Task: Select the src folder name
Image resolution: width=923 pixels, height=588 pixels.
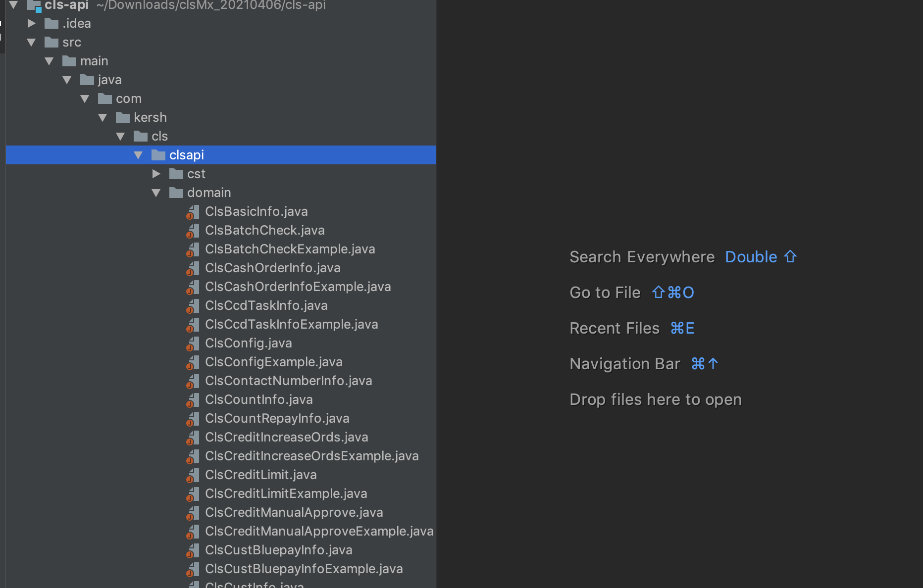Action: (72, 42)
